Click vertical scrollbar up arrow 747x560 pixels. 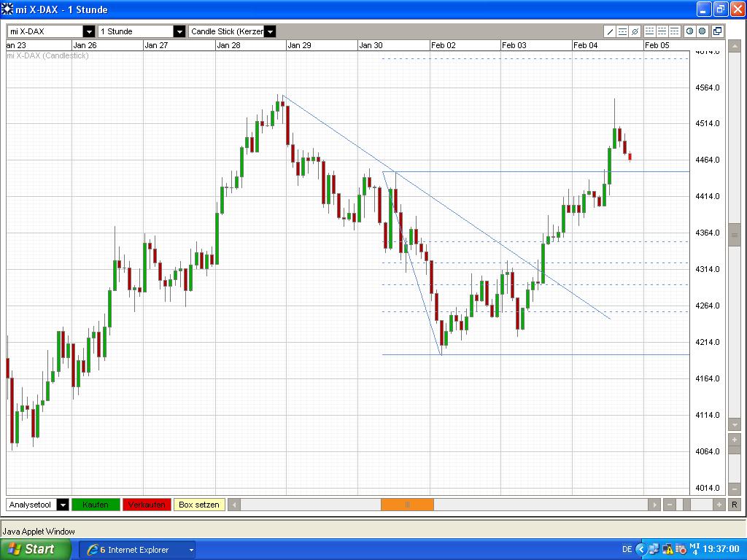point(734,46)
